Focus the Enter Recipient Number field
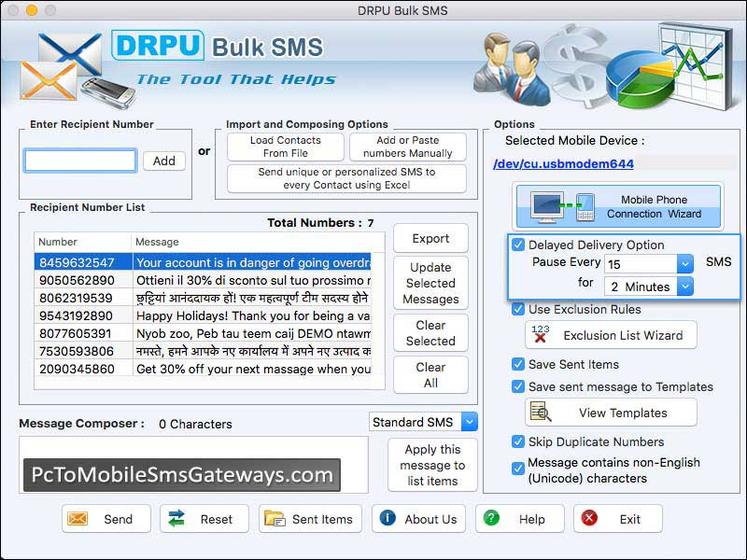The width and height of the screenshot is (747, 560). tap(80, 161)
